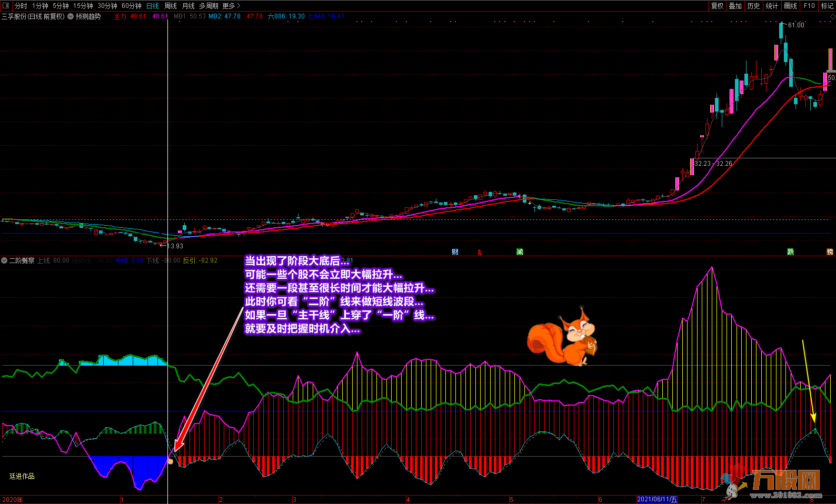Switch to 周线 weekly period
The width and height of the screenshot is (836, 504).
[170, 6]
